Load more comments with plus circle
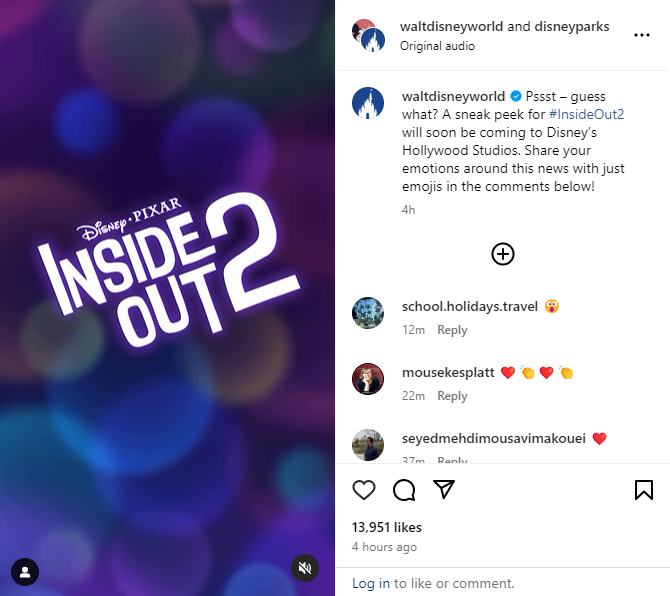This screenshot has height=596, width=670. pos(502,254)
